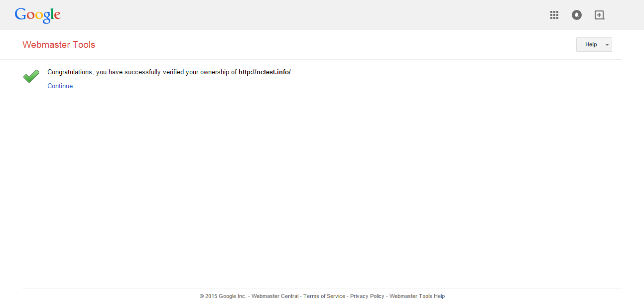Screen dimensions: 644x302
Task: Click the word successfully in message
Action: [x=142, y=72]
